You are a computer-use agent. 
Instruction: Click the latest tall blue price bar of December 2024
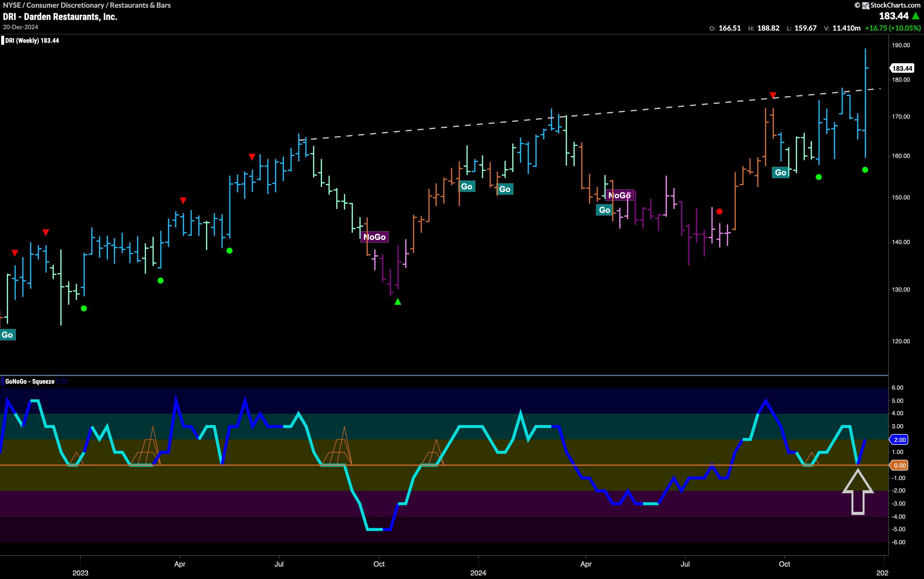[865, 103]
